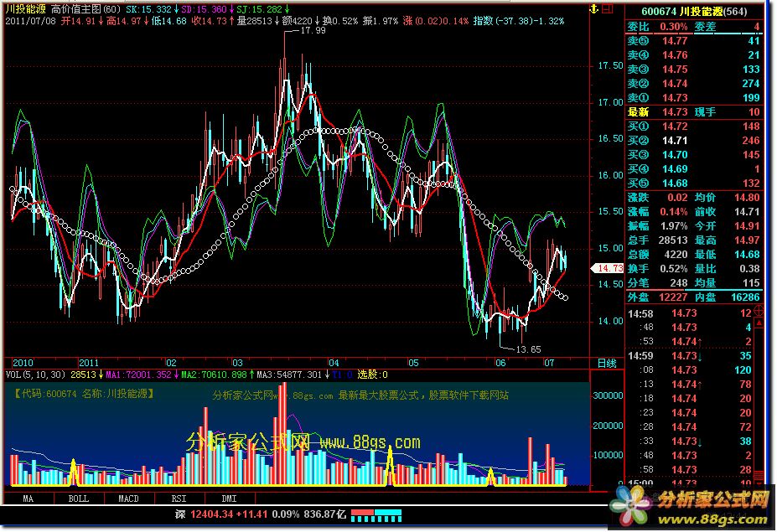Click the opening price 开14.91
The width and height of the screenshot is (777, 532).
click(78, 21)
